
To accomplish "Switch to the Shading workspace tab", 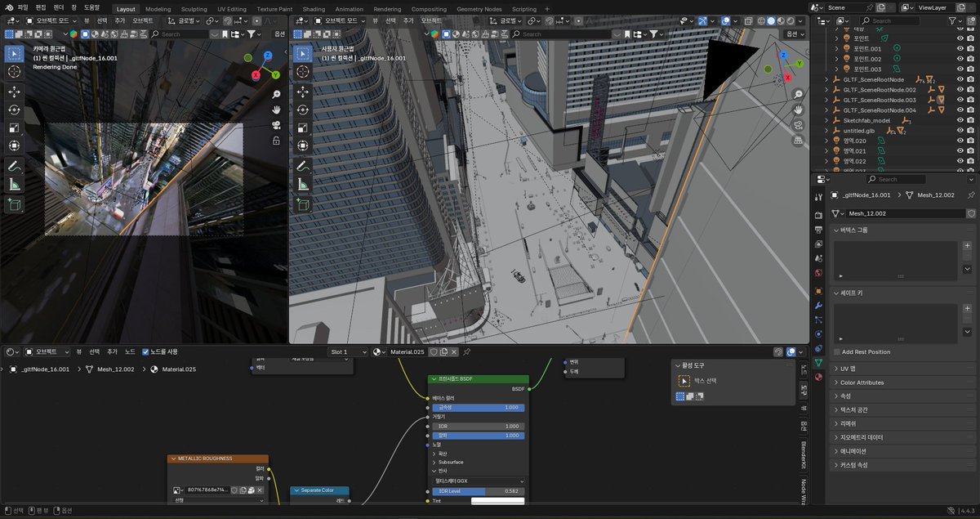I will click(314, 9).
